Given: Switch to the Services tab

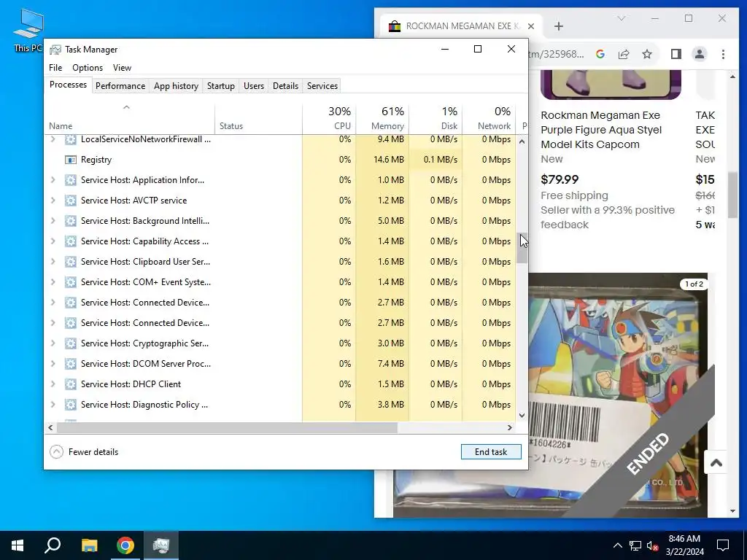Looking at the screenshot, I should (322, 86).
